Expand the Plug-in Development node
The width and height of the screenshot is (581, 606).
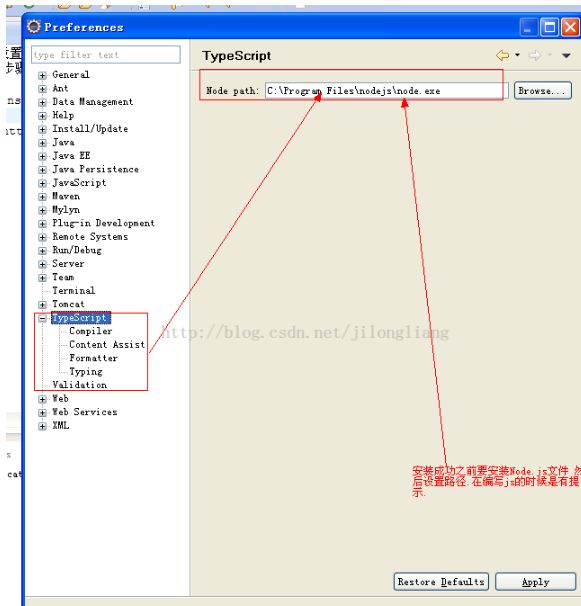pos(43,224)
